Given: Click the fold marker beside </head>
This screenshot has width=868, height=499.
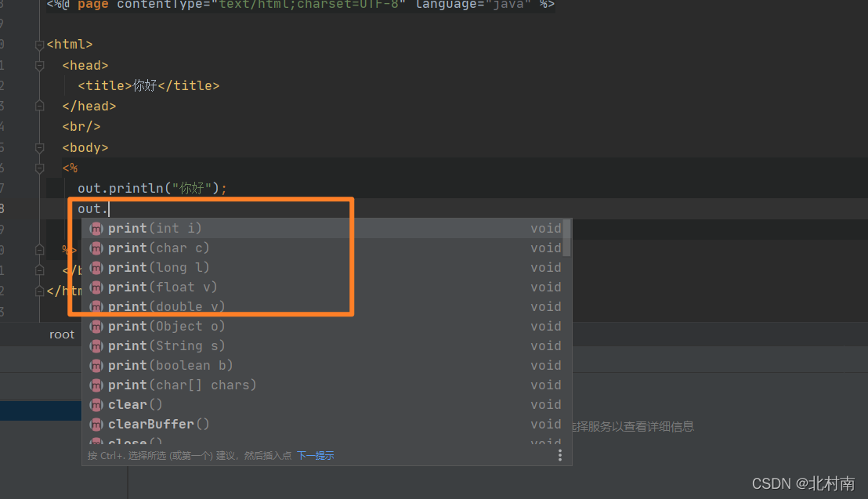Looking at the screenshot, I should pos(39,106).
